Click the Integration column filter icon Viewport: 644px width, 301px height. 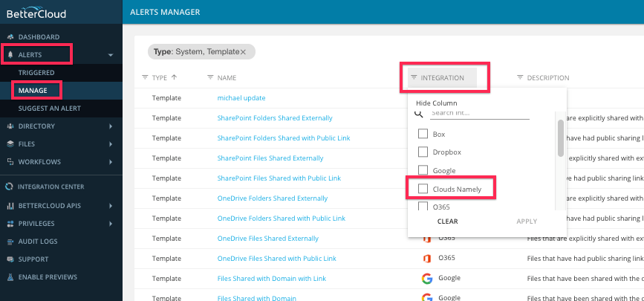(414, 78)
